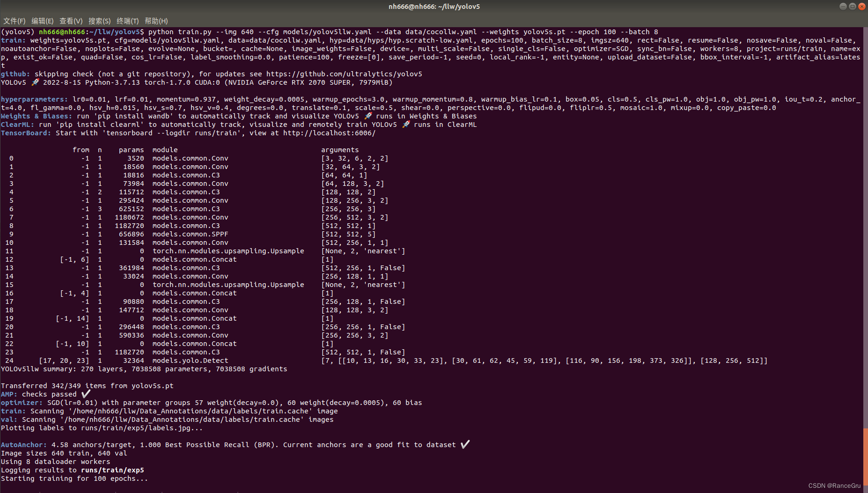Viewport: 868px width, 493px height.
Task: Click 'models.common.SPPF' module row
Action: pos(190,234)
